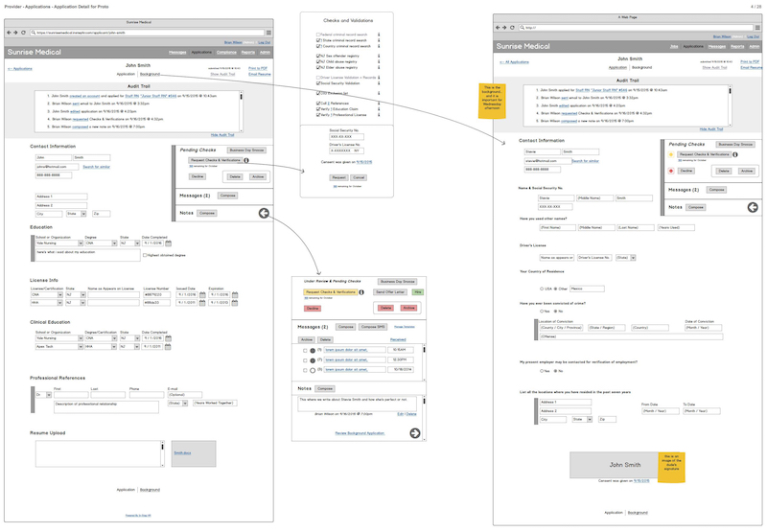The height and width of the screenshot is (532, 767).
Task: Click info icon for Verify Professional License
Action: 379,115
